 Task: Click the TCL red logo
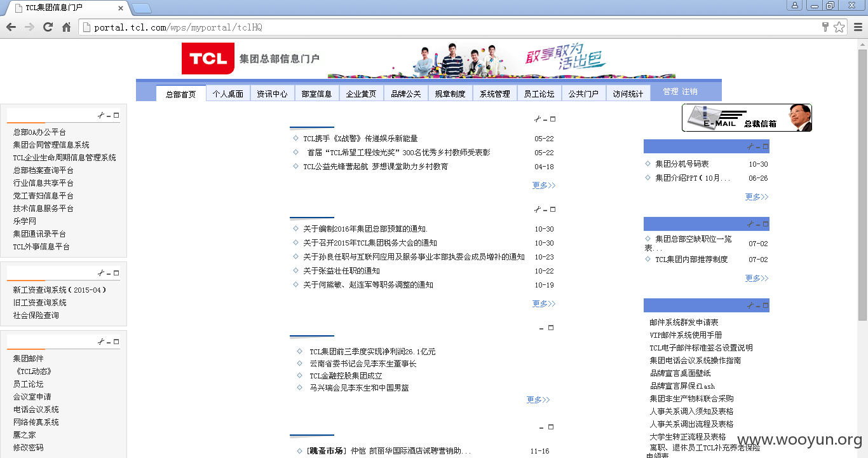coord(208,59)
